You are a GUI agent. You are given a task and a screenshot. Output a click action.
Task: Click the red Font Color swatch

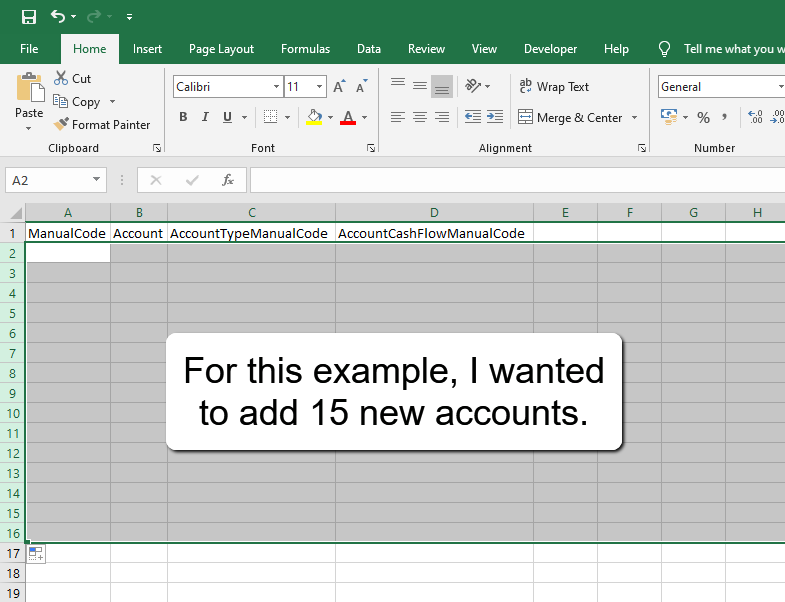(348, 118)
